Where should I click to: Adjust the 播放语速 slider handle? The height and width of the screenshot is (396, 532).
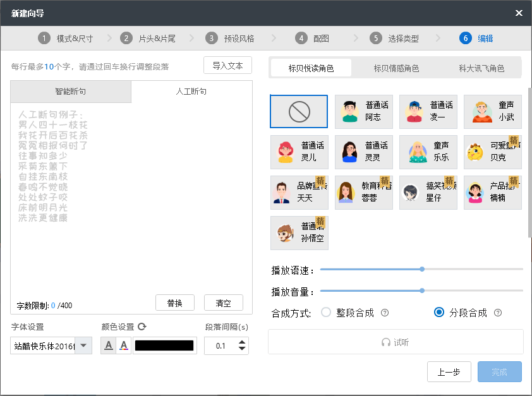click(422, 269)
